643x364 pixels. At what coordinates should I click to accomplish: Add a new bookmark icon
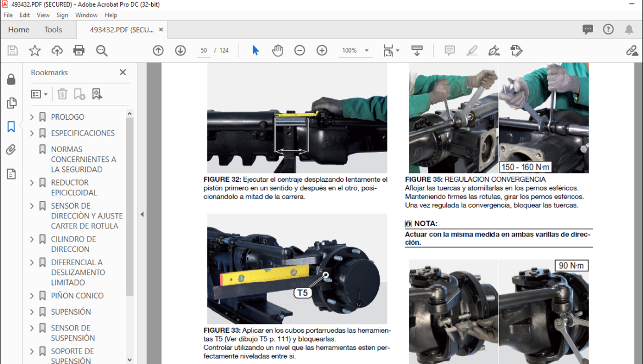pos(80,94)
